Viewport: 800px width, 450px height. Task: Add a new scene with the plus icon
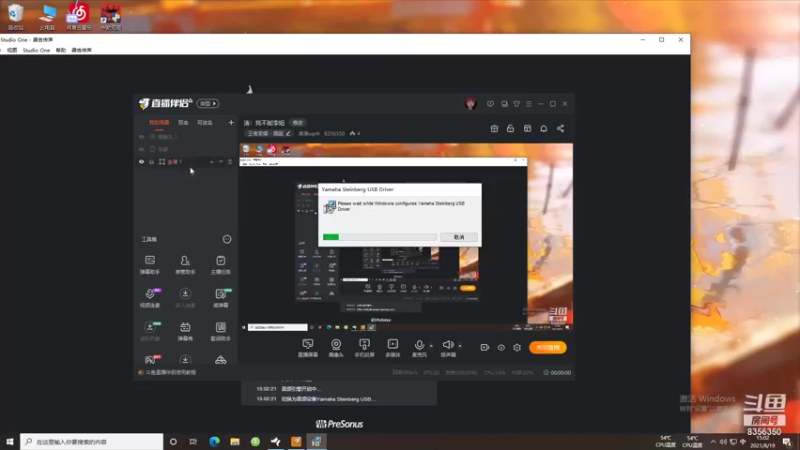[x=231, y=122]
